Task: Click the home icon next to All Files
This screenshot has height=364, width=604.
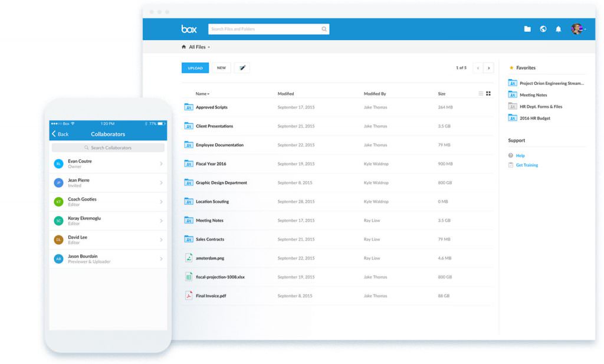Action: click(183, 46)
